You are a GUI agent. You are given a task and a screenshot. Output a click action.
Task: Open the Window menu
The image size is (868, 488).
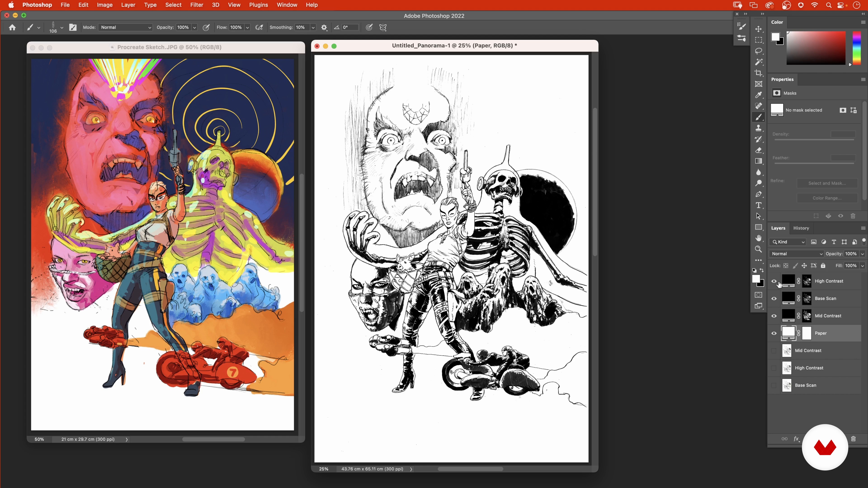[x=287, y=5]
